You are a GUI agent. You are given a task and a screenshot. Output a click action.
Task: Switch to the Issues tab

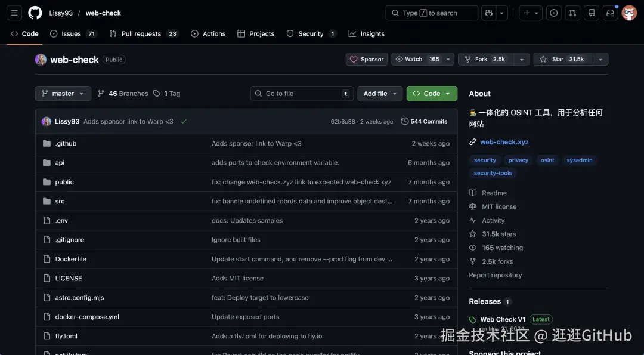(73, 33)
